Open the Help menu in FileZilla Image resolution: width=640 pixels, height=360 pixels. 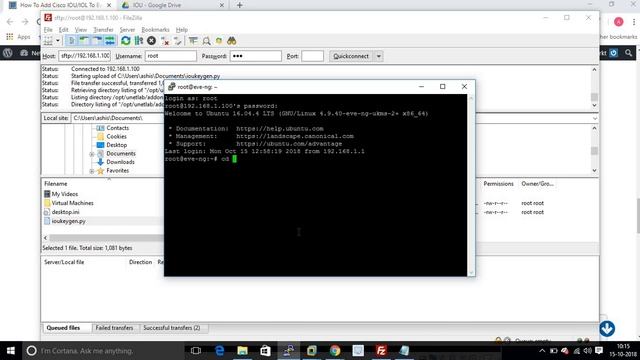click(x=182, y=30)
